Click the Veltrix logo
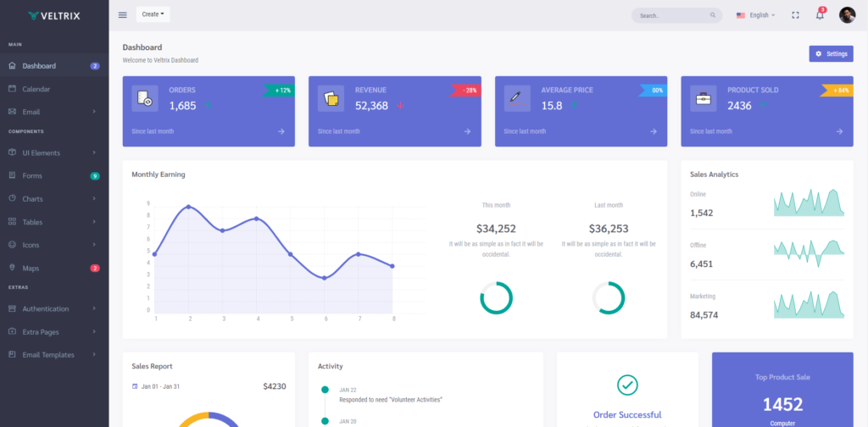868x427 pixels. pyautogui.click(x=54, y=15)
